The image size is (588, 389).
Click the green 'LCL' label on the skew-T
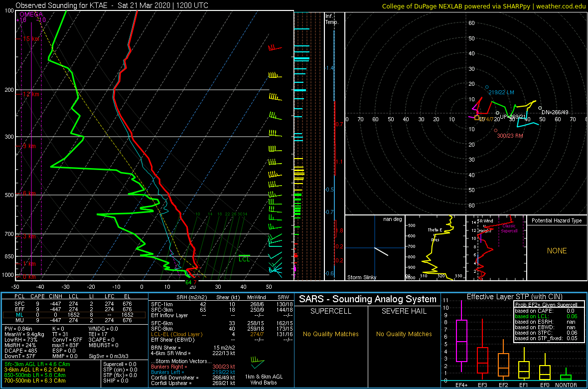coord(244,259)
